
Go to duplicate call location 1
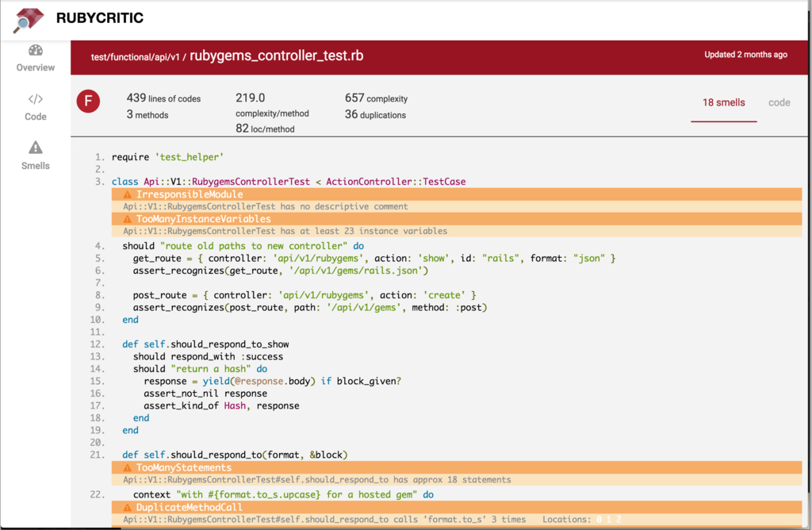(x=609, y=519)
